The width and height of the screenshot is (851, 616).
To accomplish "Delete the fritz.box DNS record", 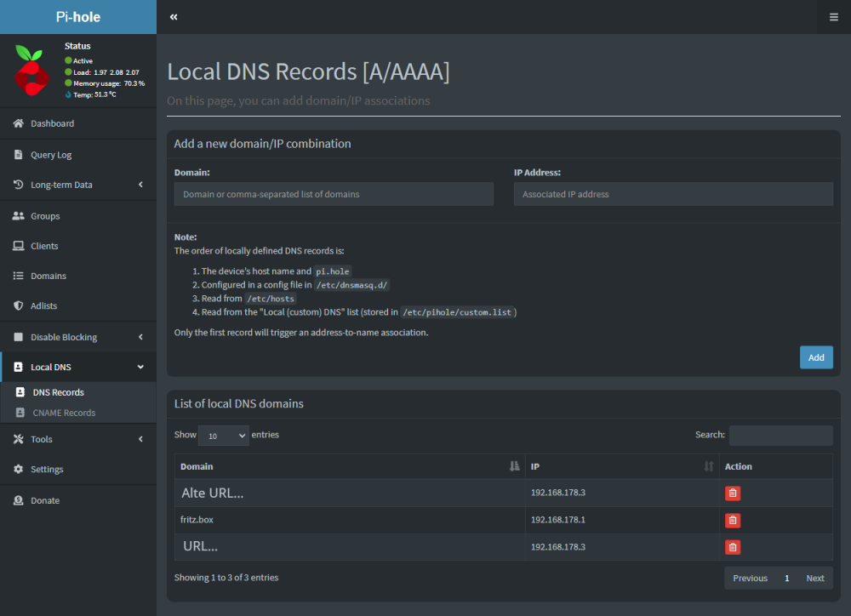I will [x=732, y=520].
